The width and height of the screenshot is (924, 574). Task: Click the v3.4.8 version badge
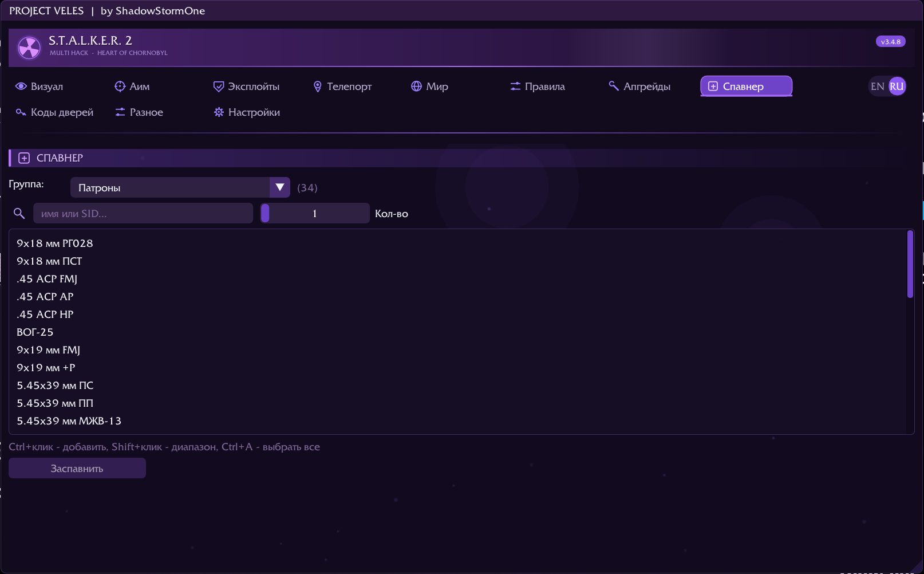coord(891,41)
